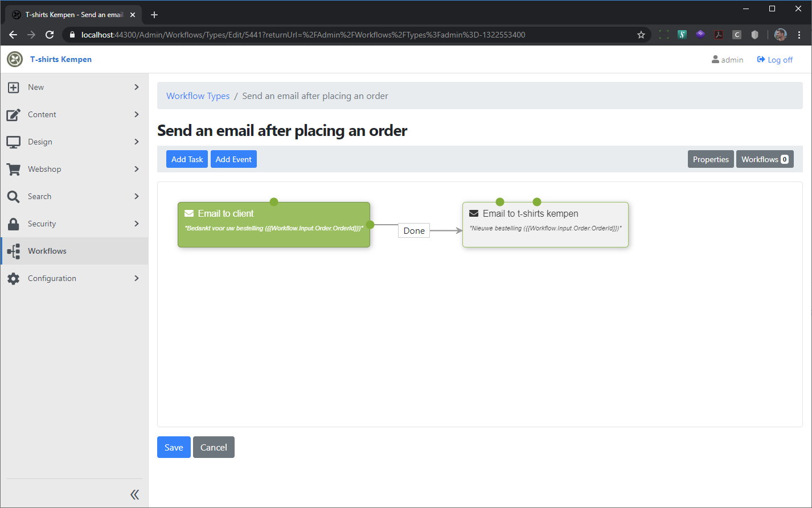Open a new browser tab
Screen dimensions: 812x508
(154, 15)
